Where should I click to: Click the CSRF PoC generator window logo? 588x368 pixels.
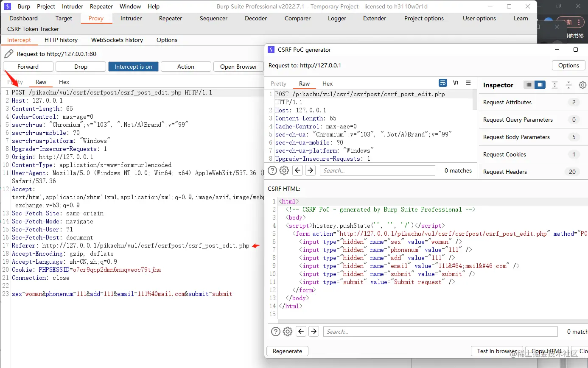tap(271, 50)
